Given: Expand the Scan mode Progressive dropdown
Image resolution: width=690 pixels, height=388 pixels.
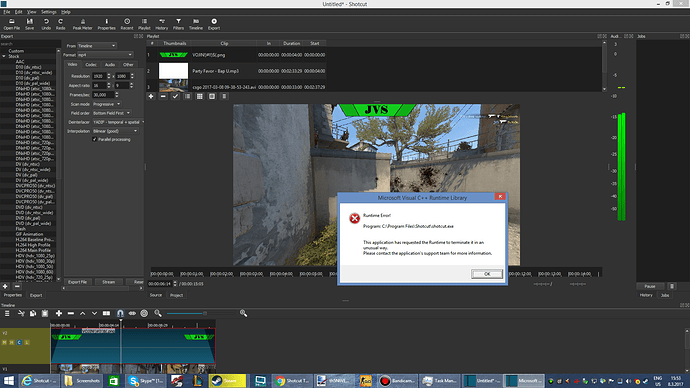Looking at the screenshot, I should point(106,104).
